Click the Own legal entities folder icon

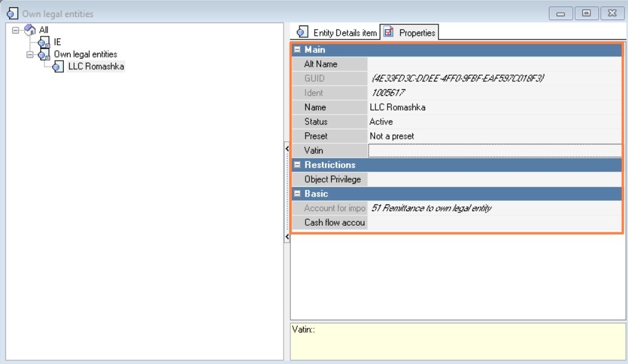[44, 55]
